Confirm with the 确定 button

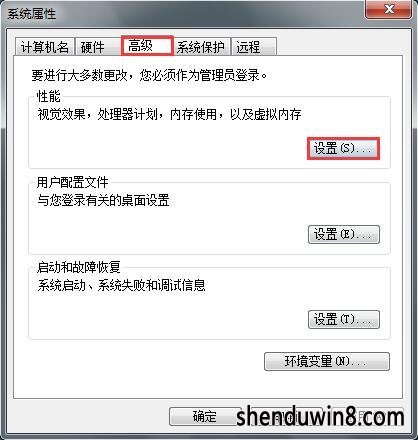205,416
